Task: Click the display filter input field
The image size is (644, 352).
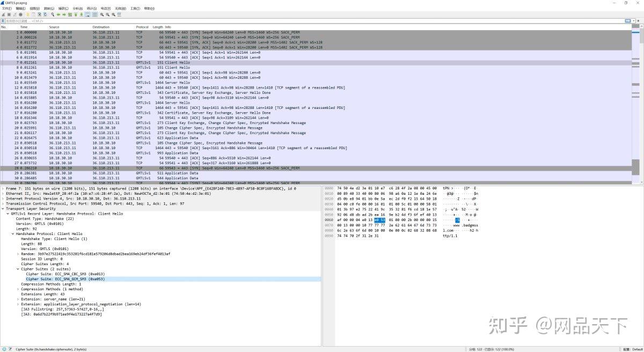Action: click(x=314, y=21)
